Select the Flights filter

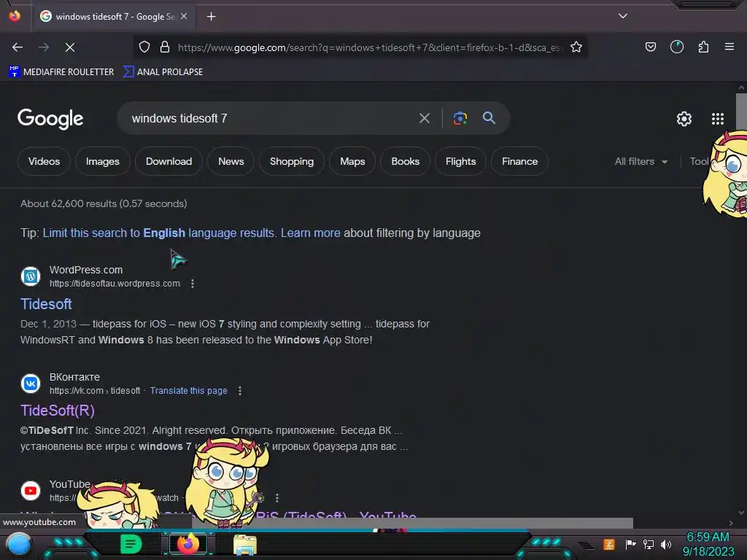[461, 161]
